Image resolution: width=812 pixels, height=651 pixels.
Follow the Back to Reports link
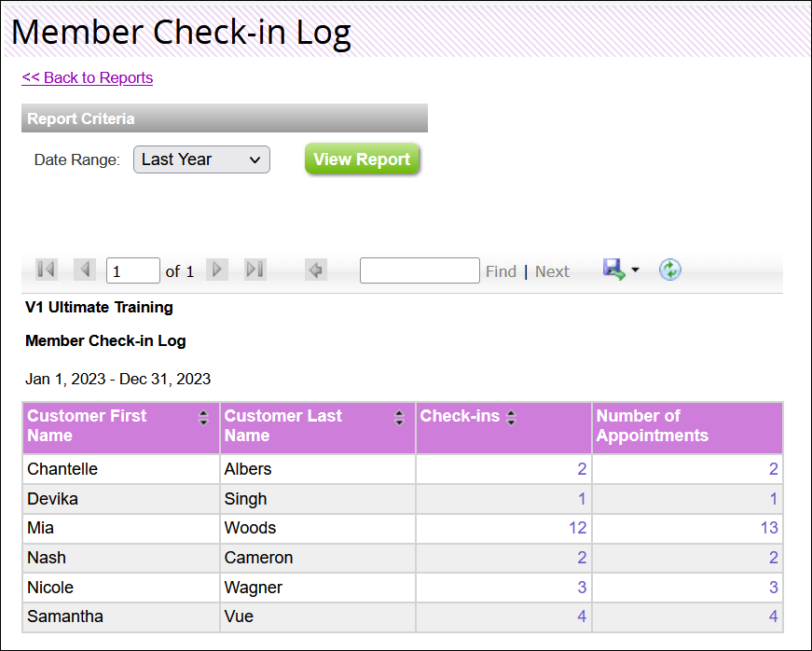coord(87,77)
